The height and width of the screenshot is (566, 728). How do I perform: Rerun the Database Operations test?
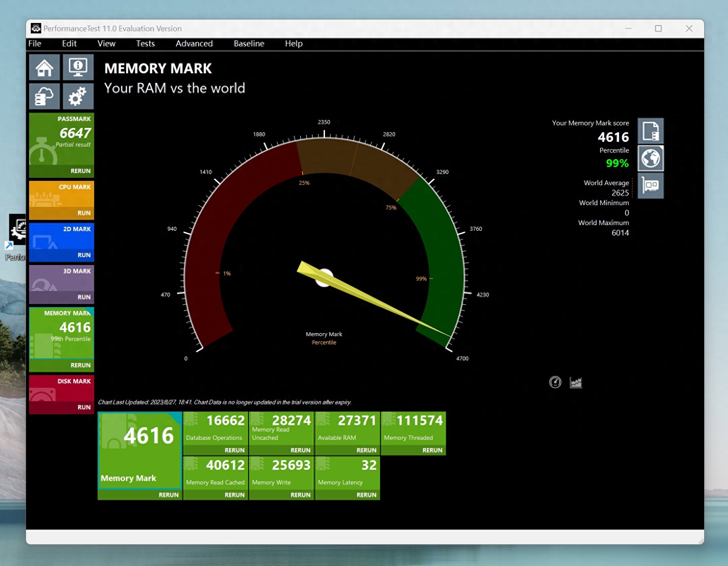pos(235,450)
